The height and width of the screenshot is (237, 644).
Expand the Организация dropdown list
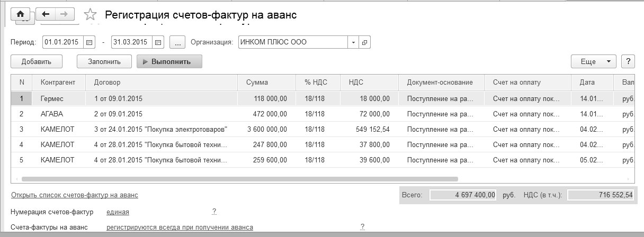(353, 42)
